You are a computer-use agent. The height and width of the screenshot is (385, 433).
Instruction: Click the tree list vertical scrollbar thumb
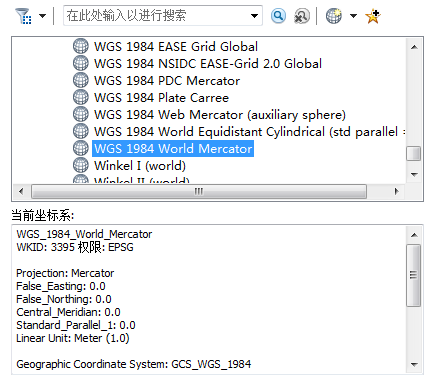coord(414,153)
